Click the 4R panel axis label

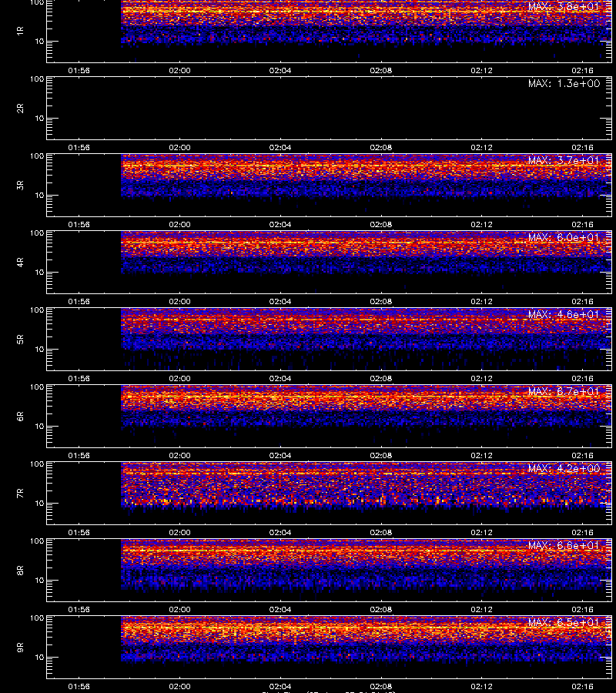pos(20,262)
